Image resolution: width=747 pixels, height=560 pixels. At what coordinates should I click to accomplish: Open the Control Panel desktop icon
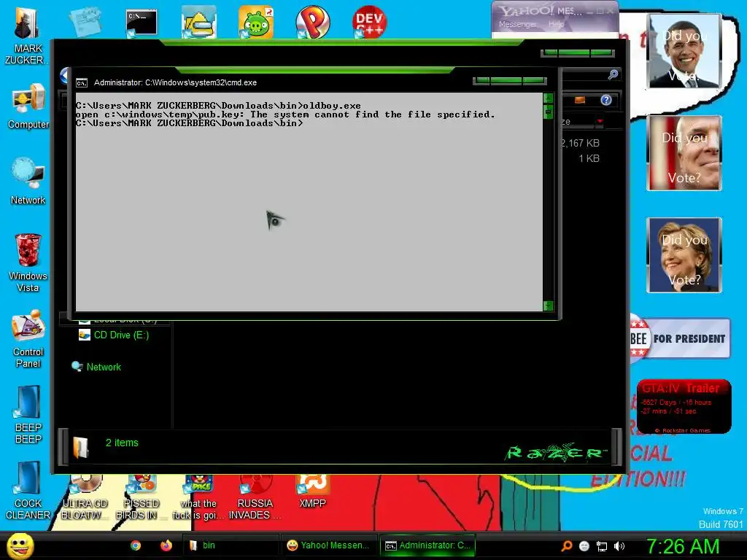pyautogui.click(x=28, y=339)
